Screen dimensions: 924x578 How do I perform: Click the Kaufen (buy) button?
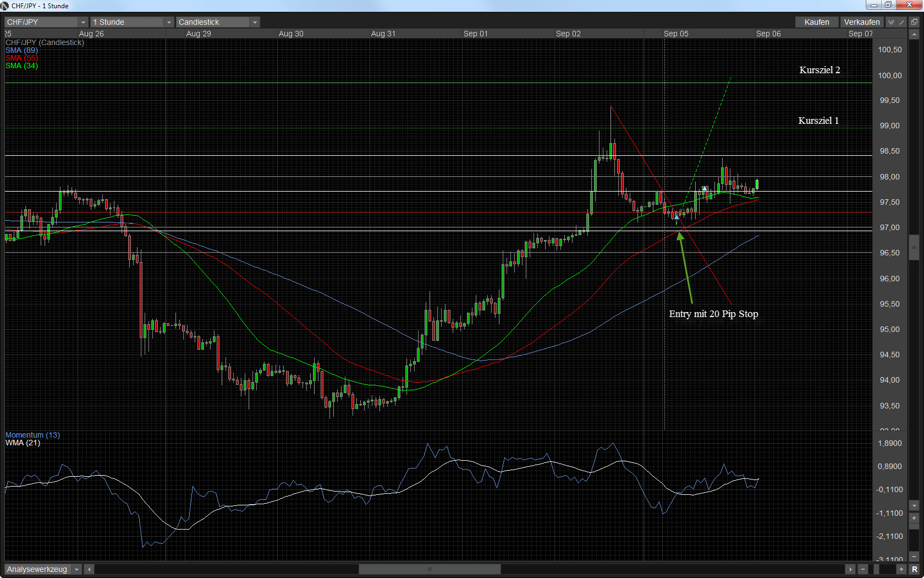pyautogui.click(x=816, y=22)
